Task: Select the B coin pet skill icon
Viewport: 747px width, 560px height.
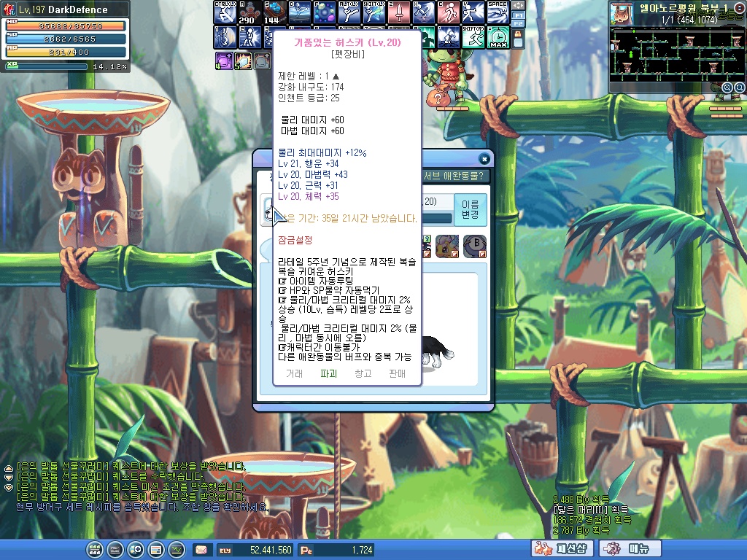Action: 475,246
